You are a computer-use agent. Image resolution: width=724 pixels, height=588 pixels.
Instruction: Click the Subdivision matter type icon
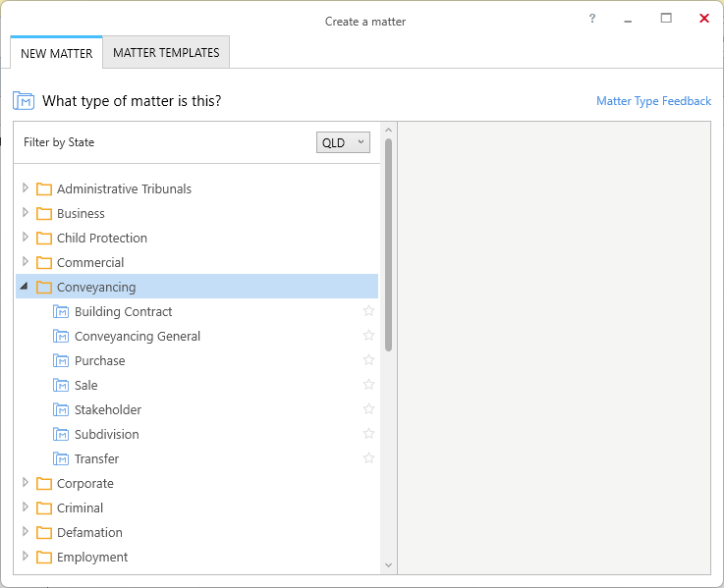pos(61,434)
